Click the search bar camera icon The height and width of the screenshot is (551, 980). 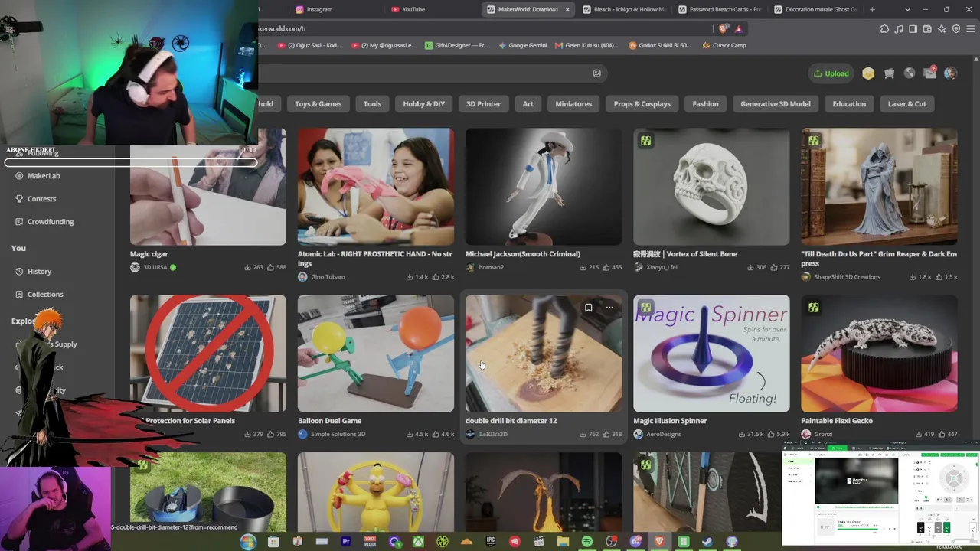(597, 73)
